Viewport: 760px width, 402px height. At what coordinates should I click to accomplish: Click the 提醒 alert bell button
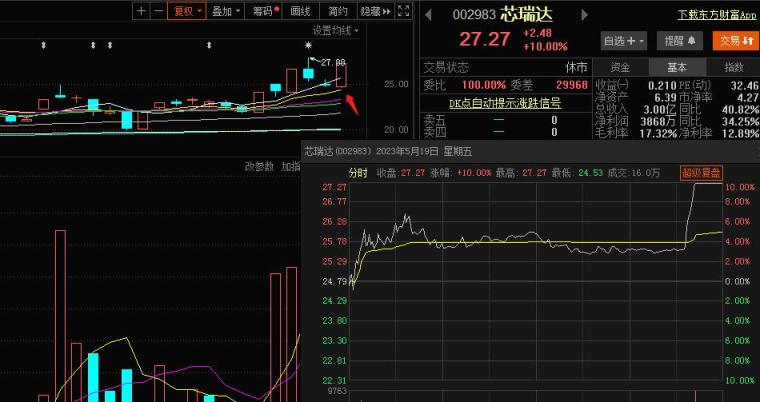point(682,41)
